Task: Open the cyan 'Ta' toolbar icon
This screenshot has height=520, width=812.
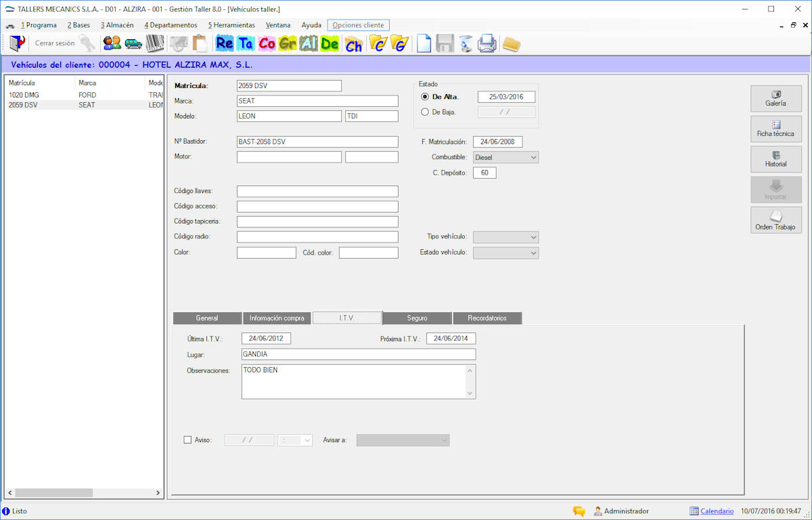Action: tap(246, 43)
